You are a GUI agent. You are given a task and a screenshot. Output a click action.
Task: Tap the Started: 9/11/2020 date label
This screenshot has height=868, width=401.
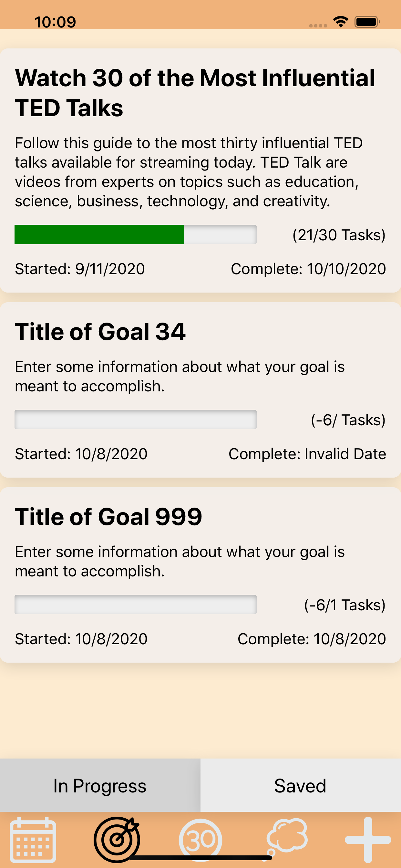[80, 269]
